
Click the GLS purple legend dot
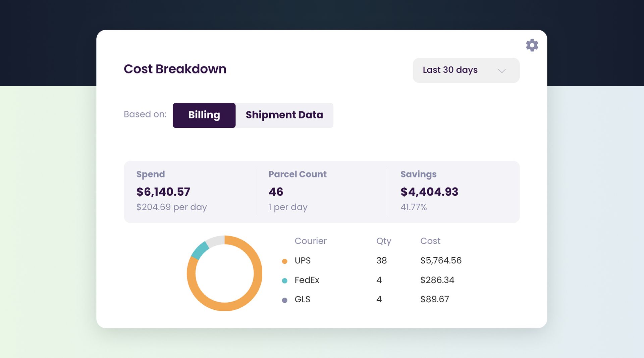(x=285, y=300)
